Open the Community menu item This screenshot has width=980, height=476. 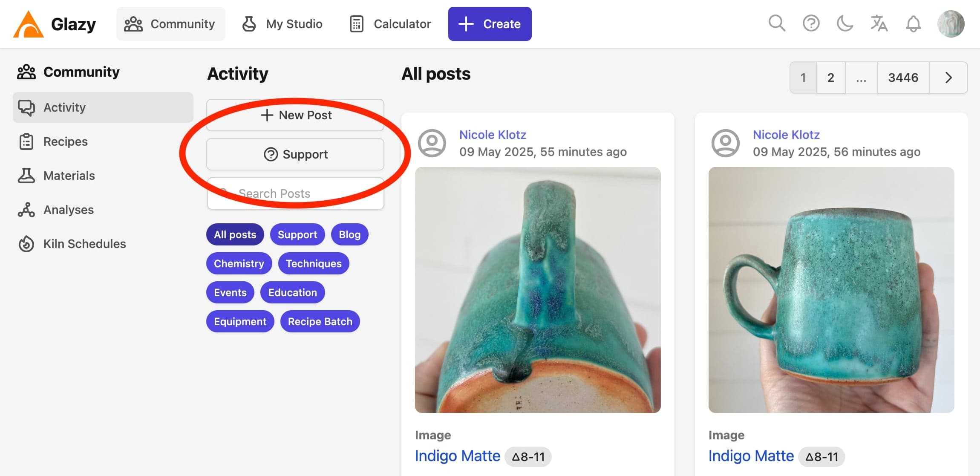[170, 24]
